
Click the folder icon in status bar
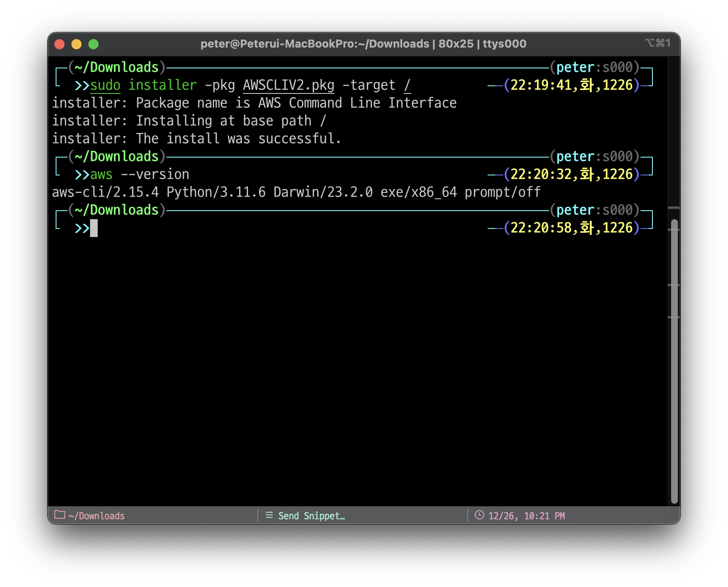click(60, 515)
